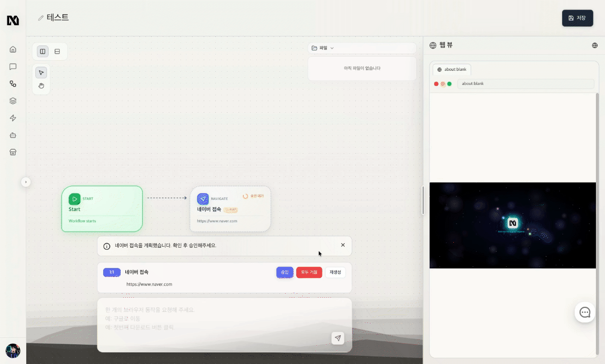Viewport: 605px width, 364px height.
Task: Select the about:blank browser tab
Action: pyautogui.click(x=452, y=70)
